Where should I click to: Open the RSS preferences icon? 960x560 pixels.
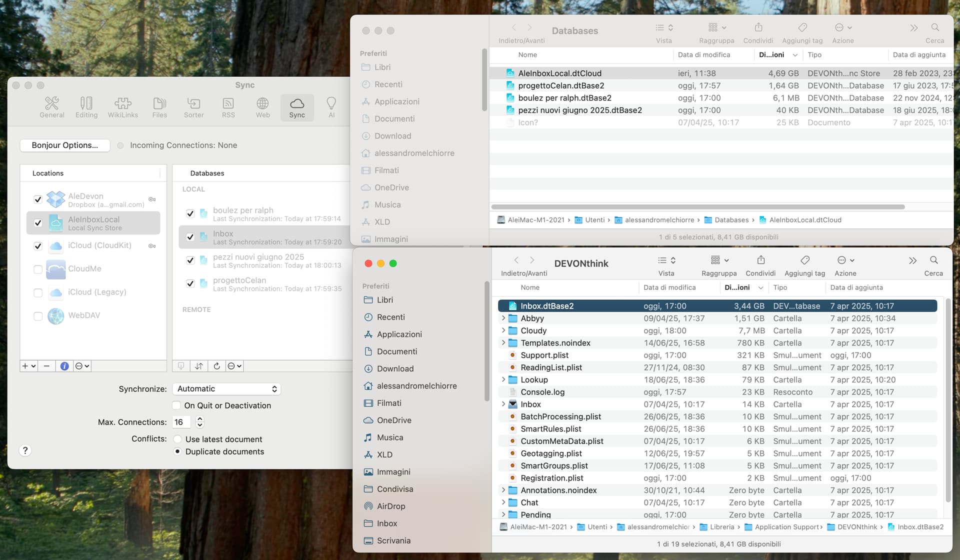click(x=228, y=107)
